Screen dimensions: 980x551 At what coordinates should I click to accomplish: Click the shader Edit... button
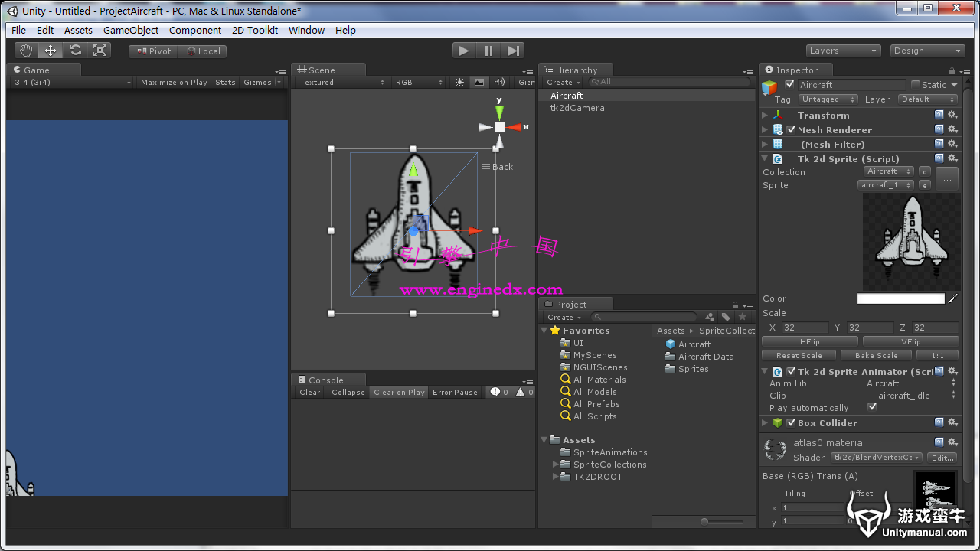pyautogui.click(x=942, y=457)
